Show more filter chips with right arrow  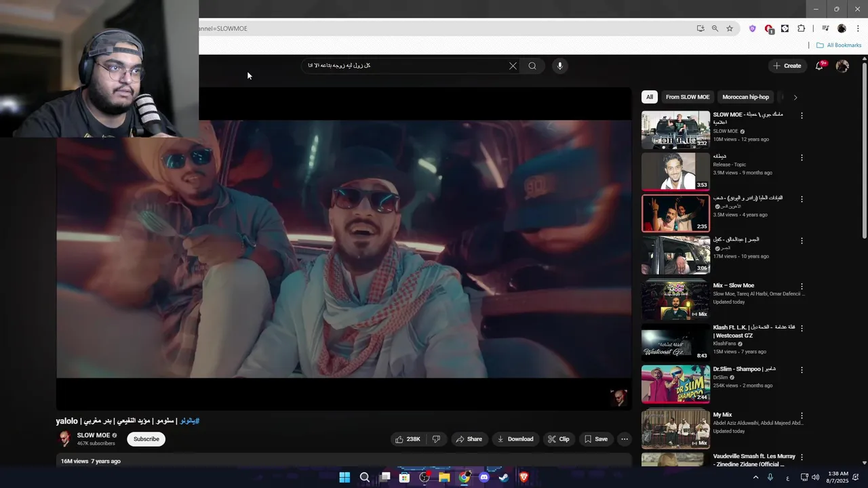(x=795, y=97)
